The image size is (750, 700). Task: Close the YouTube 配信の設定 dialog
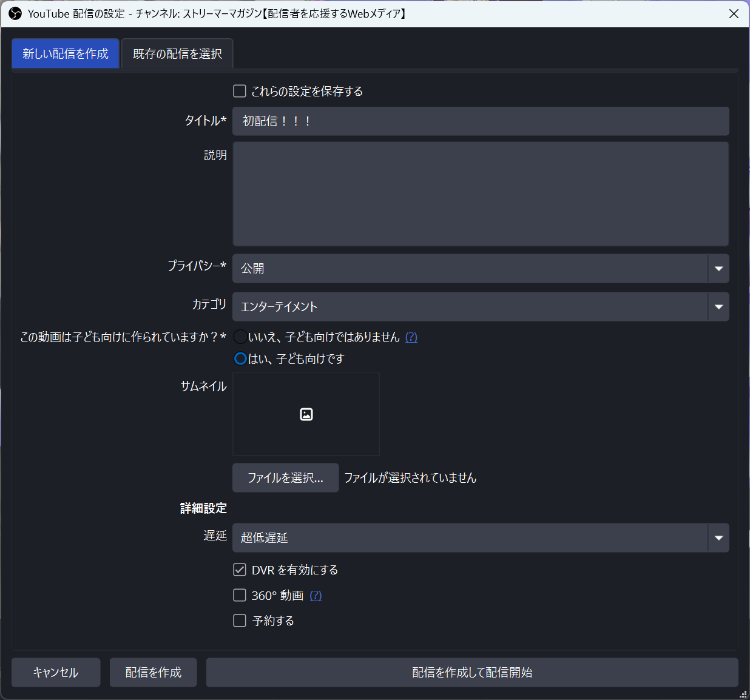pos(734,13)
